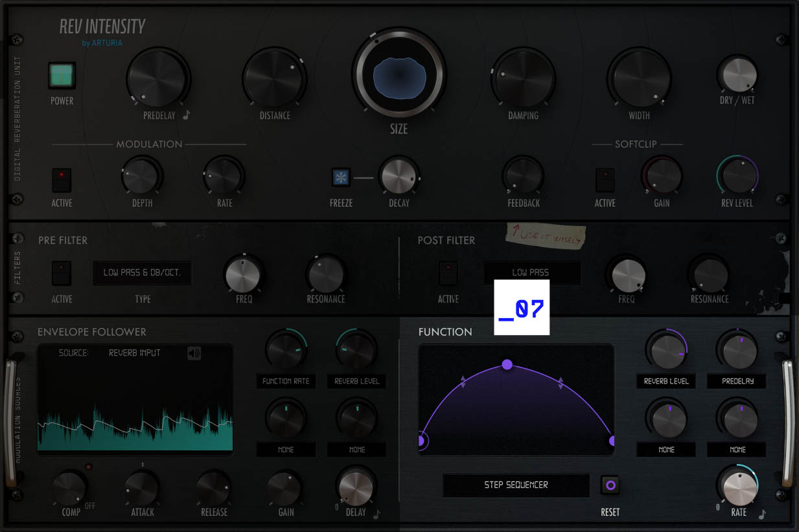Screen dimensions: 799x532
Task: Click the Function Reset button
Action: click(610, 485)
